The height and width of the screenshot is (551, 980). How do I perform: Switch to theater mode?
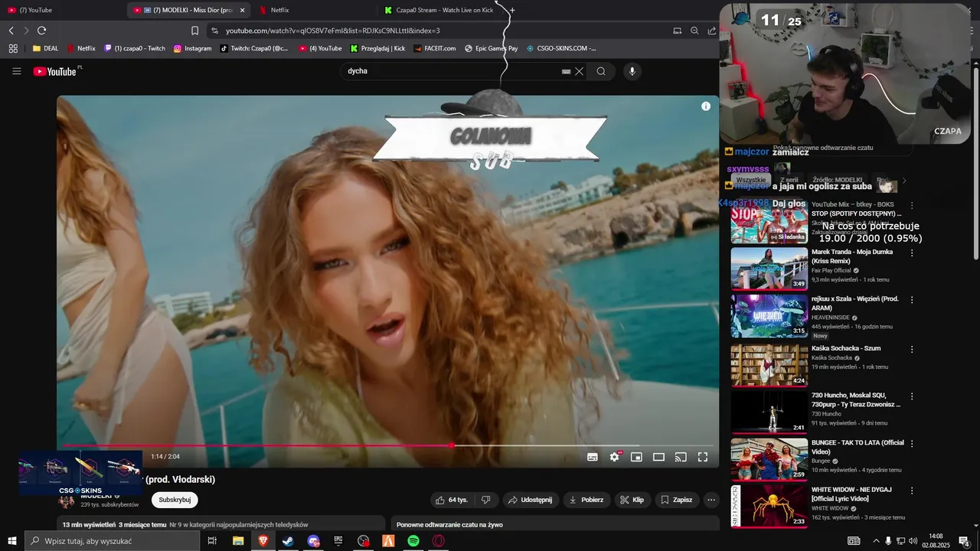click(x=658, y=457)
